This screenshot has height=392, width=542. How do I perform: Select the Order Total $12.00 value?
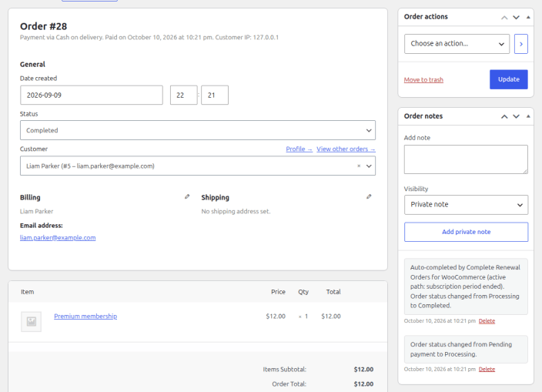coord(363,384)
